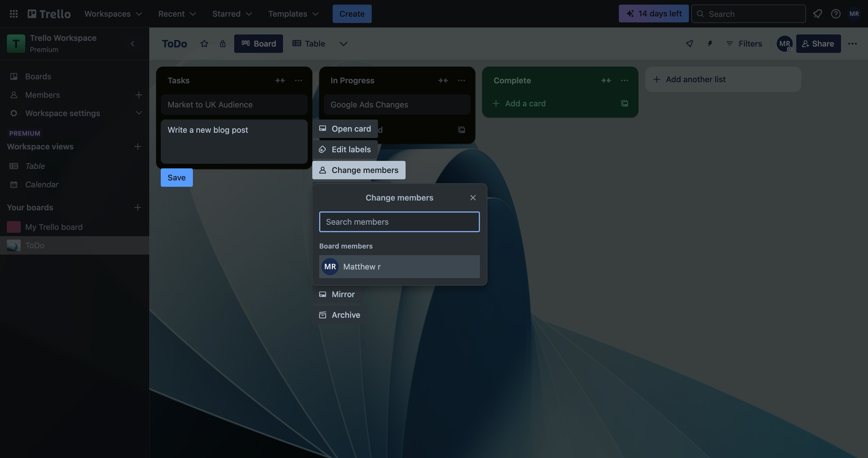Expand Workspace settings chevron
This screenshot has width=868, height=458.
(x=138, y=113)
